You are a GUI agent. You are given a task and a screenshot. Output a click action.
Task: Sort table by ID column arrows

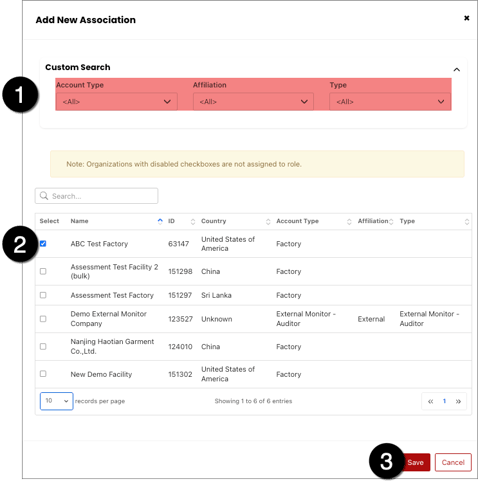[x=193, y=221]
